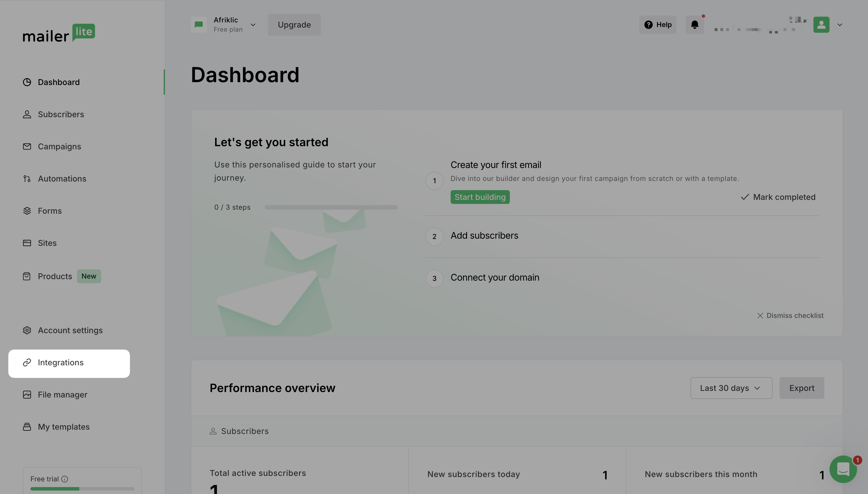Click the mailerlite logo
The image size is (868, 494).
59,33
